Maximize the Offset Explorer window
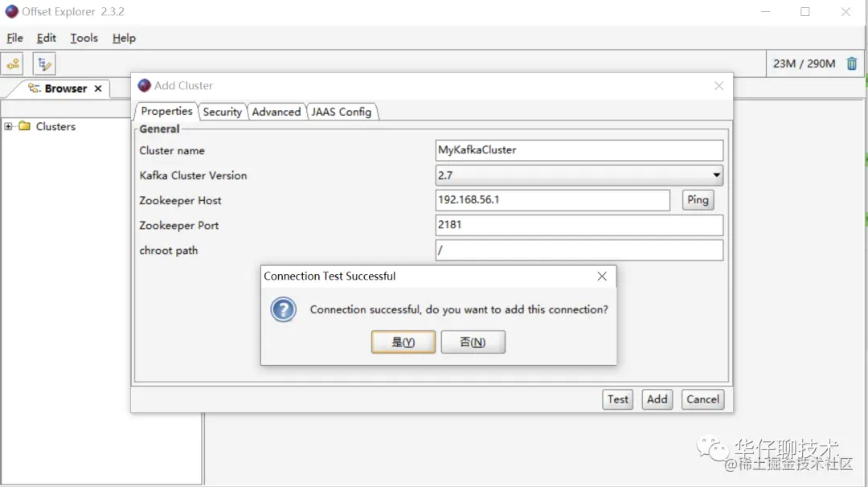The image size is (868, 487). click(805, 11)
